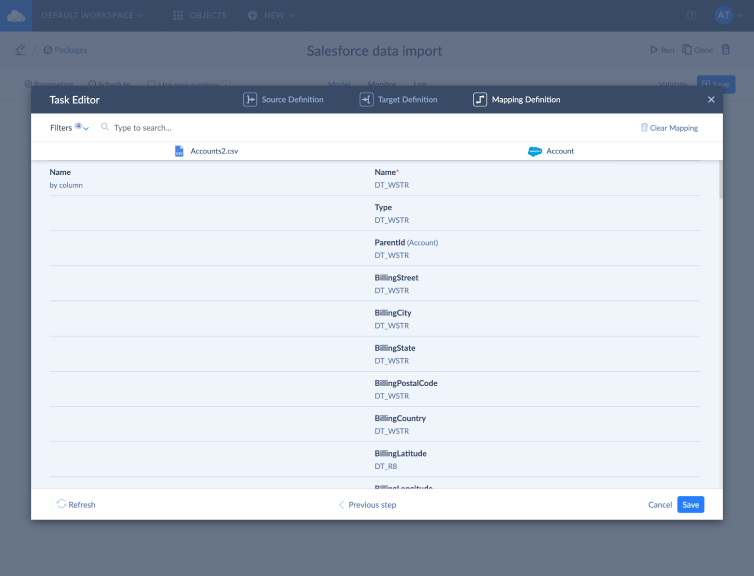
Task: Click the Target Definition icon
Action: click(x=366, y=100)
